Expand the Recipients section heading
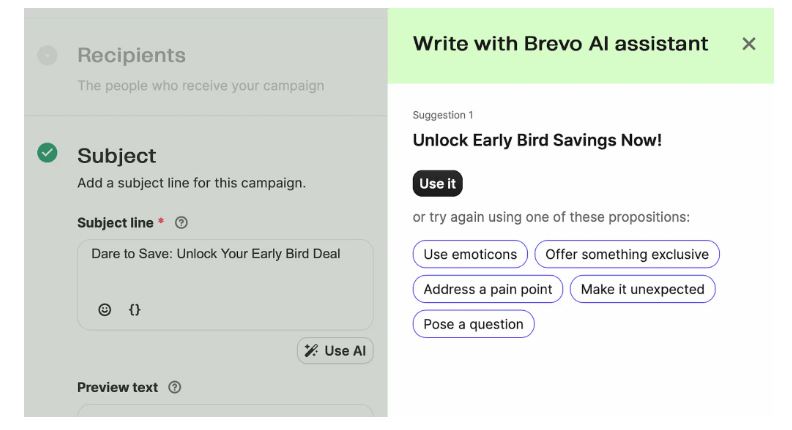Image resolution: width=792 pixels, height=430 pixels. [132, 55]
